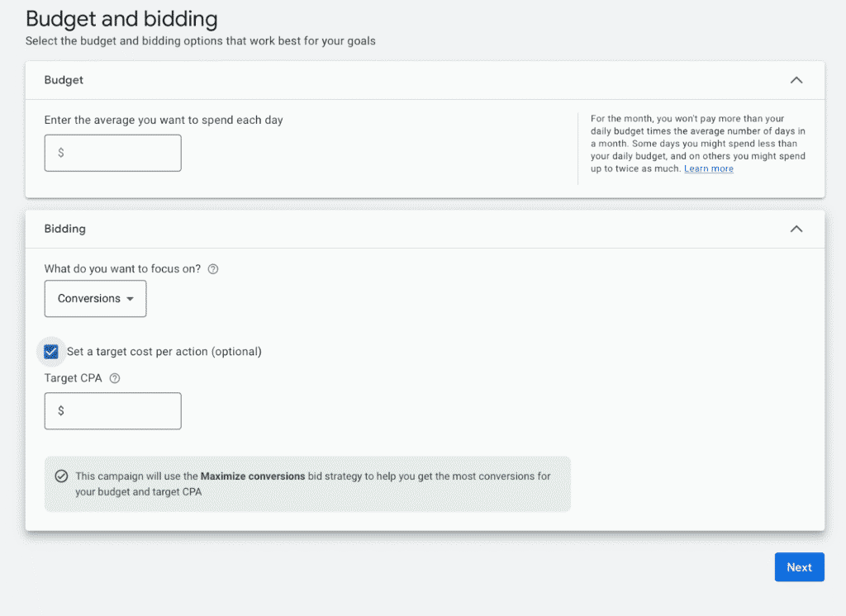Open the Learn more link about monthly budget
This screenshot has width=846, height=616.
[x=709, y=168]
